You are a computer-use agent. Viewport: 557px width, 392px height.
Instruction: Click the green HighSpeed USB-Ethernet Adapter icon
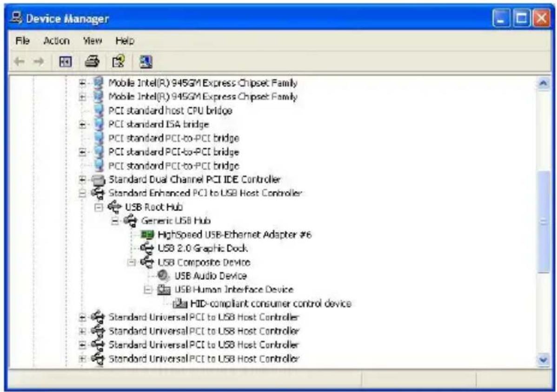[147, 234]
